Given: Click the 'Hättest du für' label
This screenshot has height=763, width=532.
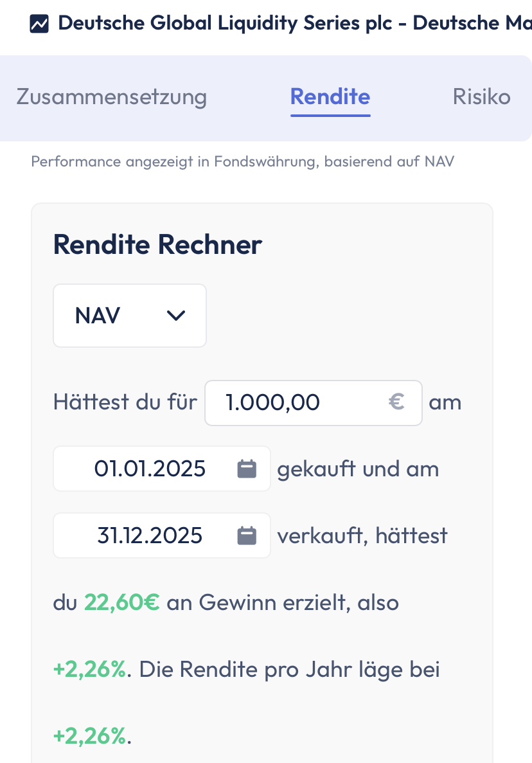Looking at the screenshot, I should point(125,402).
